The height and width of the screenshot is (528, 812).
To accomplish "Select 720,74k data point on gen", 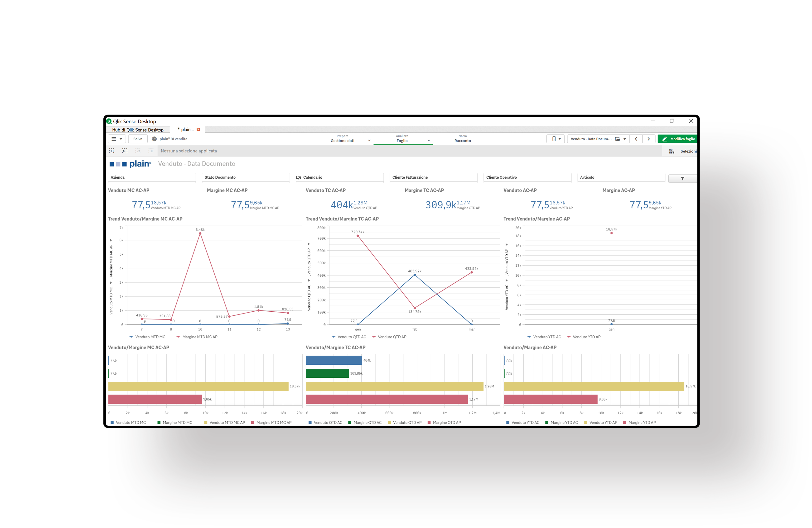I will (358, 236).
